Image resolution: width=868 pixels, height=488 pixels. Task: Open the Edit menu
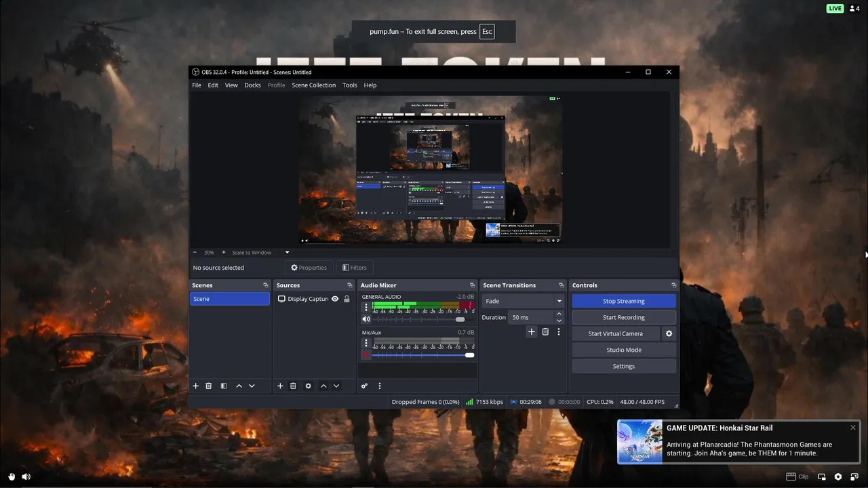(x=213, y=85)
